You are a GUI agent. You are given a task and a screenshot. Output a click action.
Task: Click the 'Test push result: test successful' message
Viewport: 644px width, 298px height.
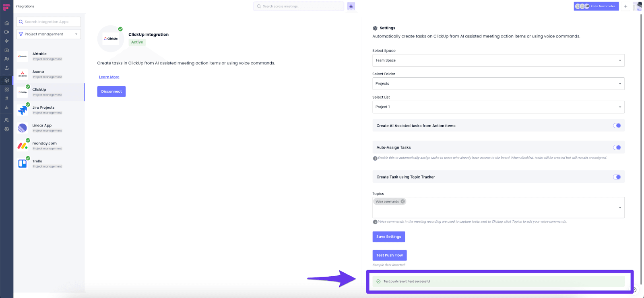498,281
